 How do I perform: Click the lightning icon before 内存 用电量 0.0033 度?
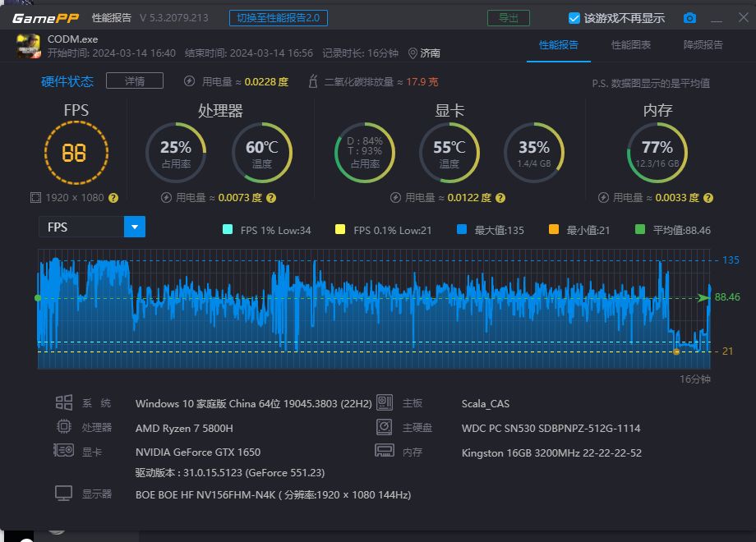tap(603, 198)
